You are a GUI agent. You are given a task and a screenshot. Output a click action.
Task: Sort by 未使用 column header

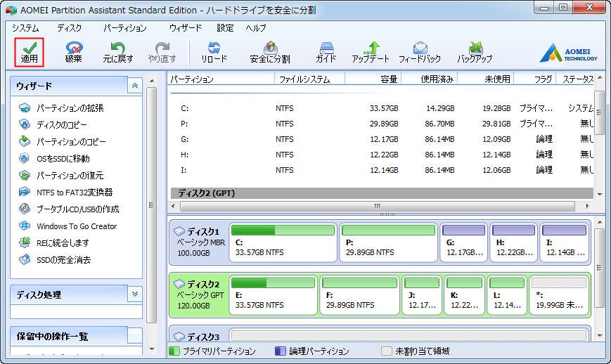click(x=486, y=79)
